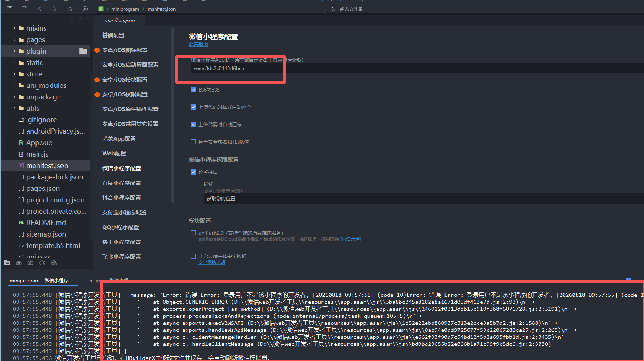Toggle 上传代码时自动压缩 checkbox
Viewport: 644px width, 361px height.
click(193, 124)
